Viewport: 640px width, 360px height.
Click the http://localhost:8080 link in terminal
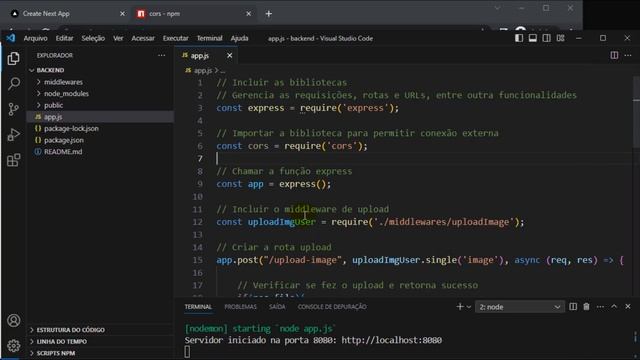391,340
